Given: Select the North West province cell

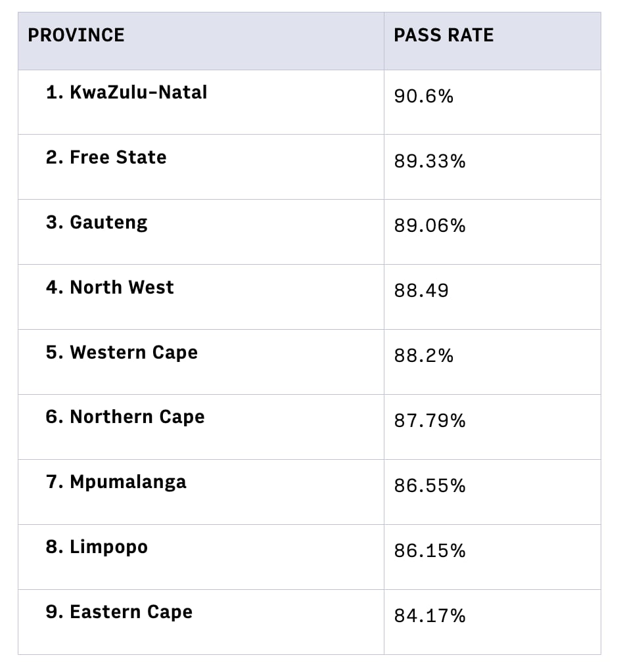Looking at the screenshot, I should [x=110, y=288].
